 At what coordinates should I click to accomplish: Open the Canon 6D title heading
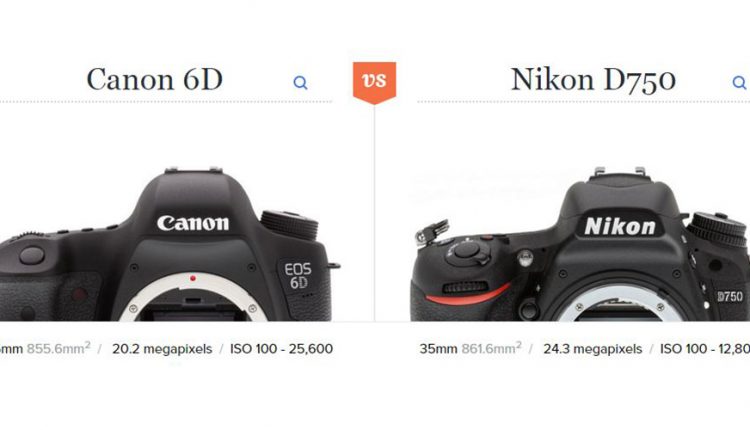pyautogui.click(x=154, y=79)
